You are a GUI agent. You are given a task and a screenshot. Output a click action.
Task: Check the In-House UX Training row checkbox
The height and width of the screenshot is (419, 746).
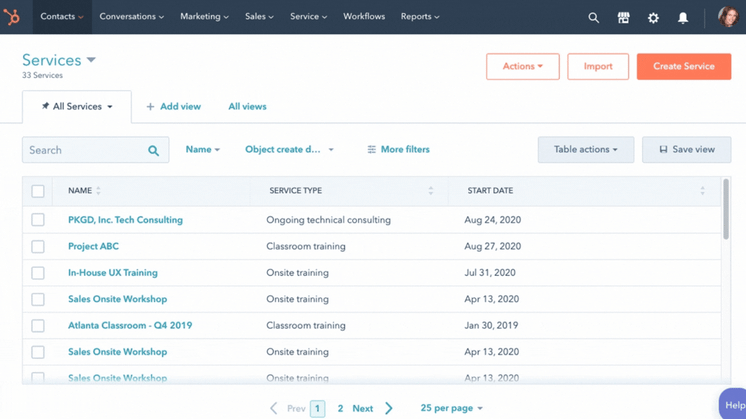point(38,273)
